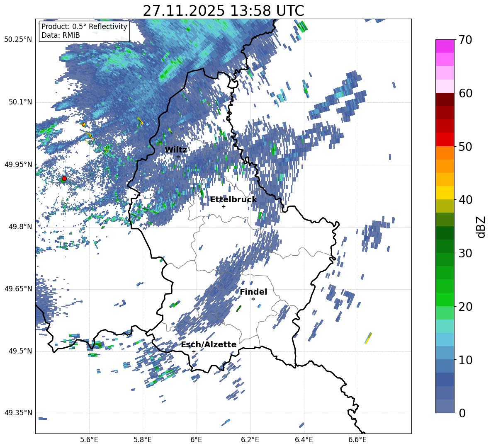Screen dimensions: 491x448
Task: Click the magenta top segment of colorbar
Action: click(x=445, y=46)
